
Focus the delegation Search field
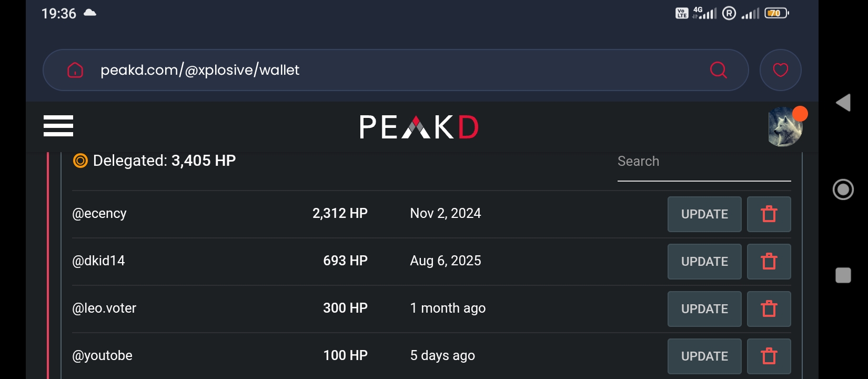point(703,162)
